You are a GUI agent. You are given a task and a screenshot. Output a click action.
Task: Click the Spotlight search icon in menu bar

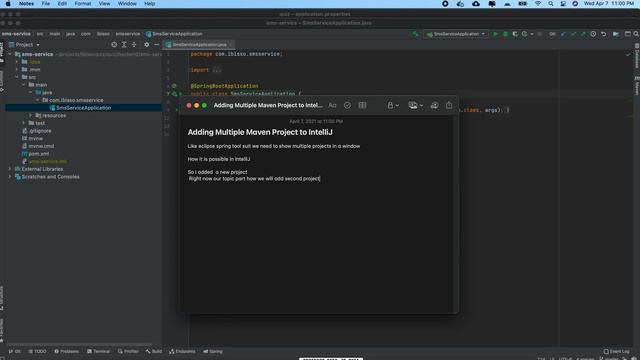coord(551,4)
